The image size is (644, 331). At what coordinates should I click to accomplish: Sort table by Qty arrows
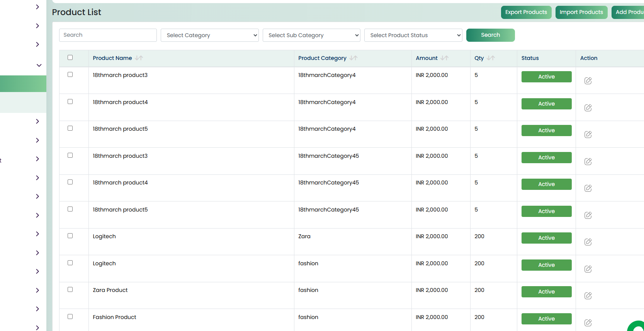click(x=491, y=58)
